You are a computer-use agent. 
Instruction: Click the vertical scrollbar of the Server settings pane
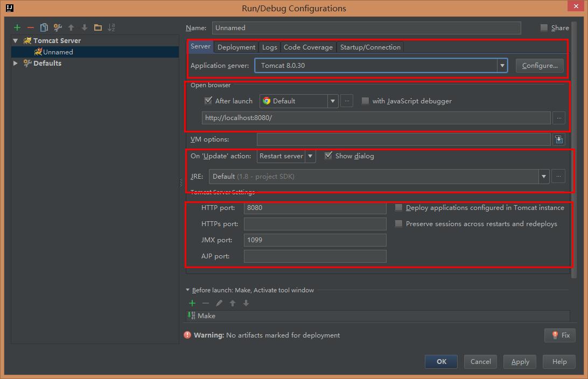tap(573, 150)
